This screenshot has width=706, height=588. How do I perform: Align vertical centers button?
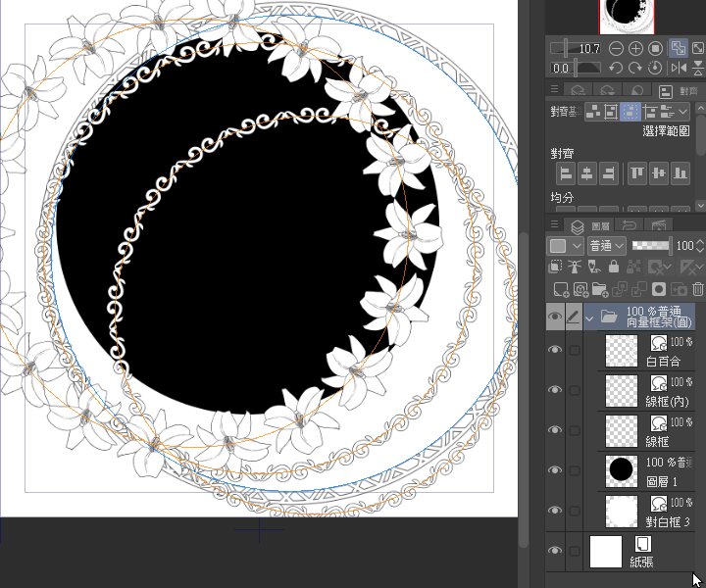pos(659,173)
